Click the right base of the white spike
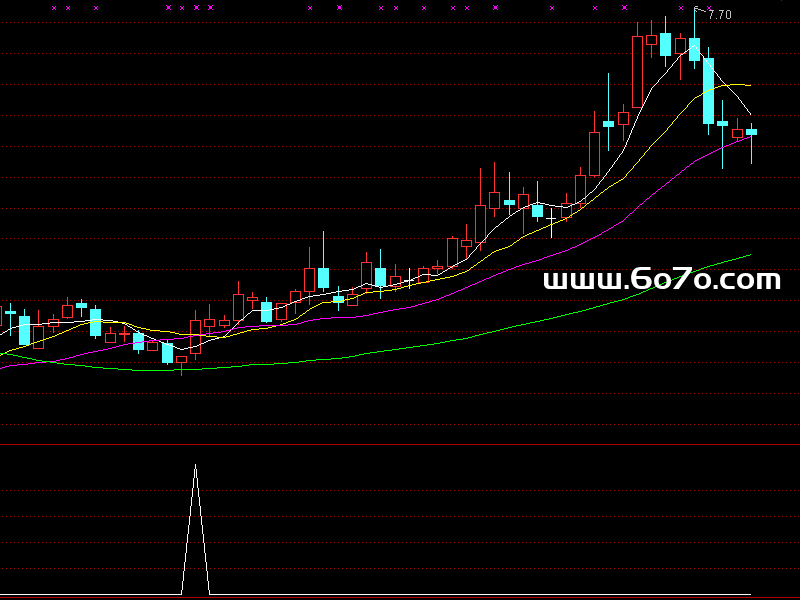This screenshot has height=600, width=800. pos(208,594)
